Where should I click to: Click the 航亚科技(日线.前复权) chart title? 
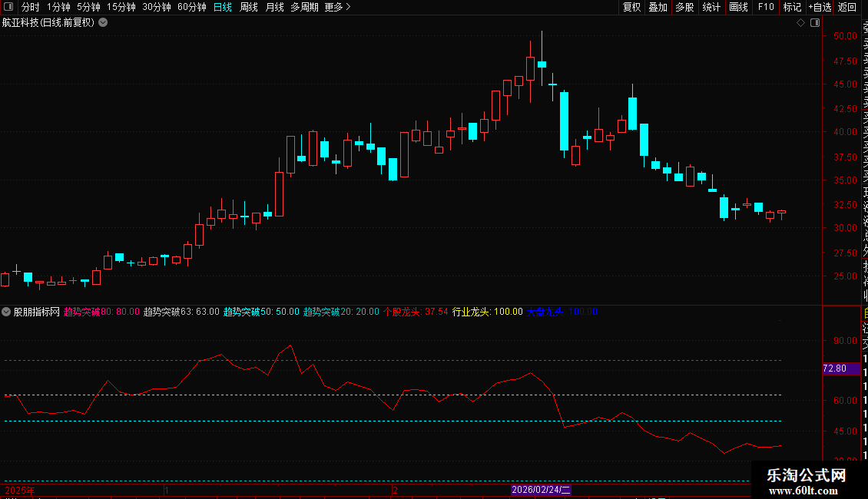(48, 23)
